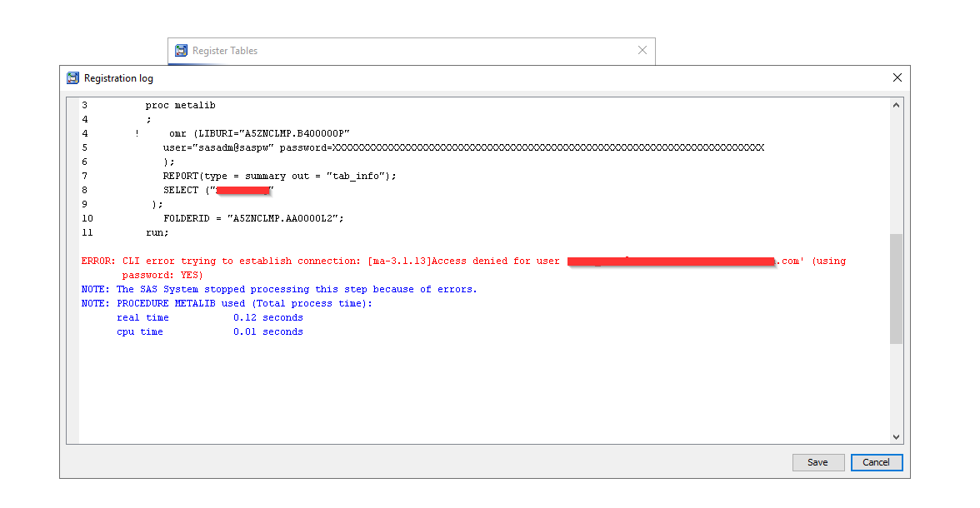
Task: Click the Registration log title text
Action: (x=117, y=78)
